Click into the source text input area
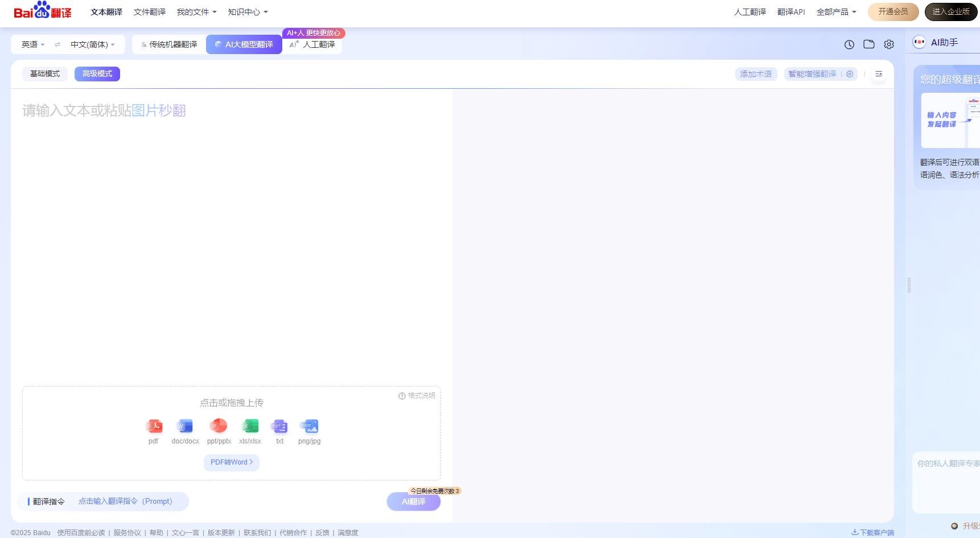The width and height of the screenshot is (980, 538). [232, 236]
